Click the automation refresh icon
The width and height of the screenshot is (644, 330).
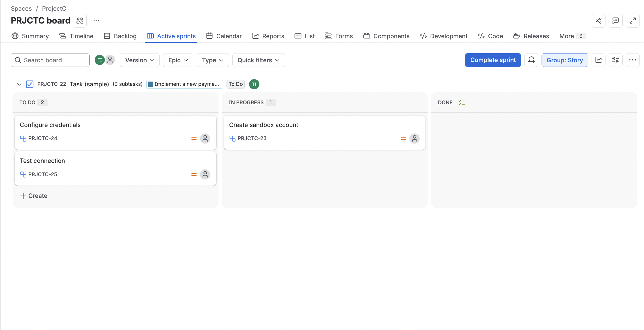pos(531,60)
